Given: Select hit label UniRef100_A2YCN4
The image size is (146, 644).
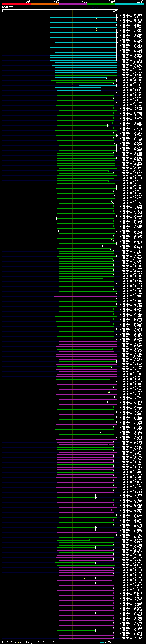Looking at the screenshot, I should pyautogui.click(x=131, y=77).
